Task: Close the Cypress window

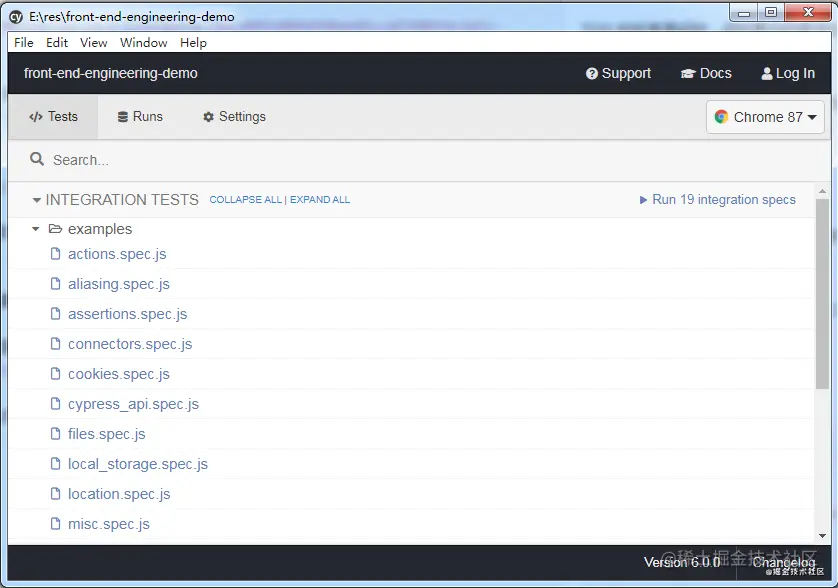Action: coord(809,12)
